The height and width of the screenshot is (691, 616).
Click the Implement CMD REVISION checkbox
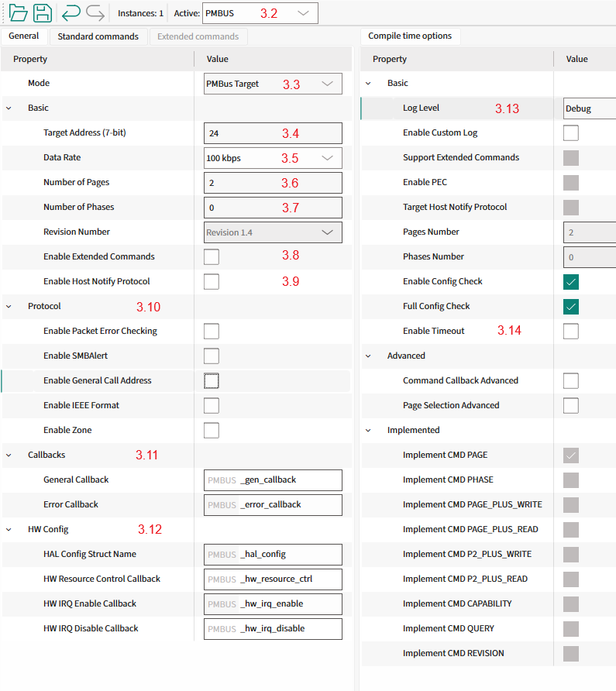point(571,654)
